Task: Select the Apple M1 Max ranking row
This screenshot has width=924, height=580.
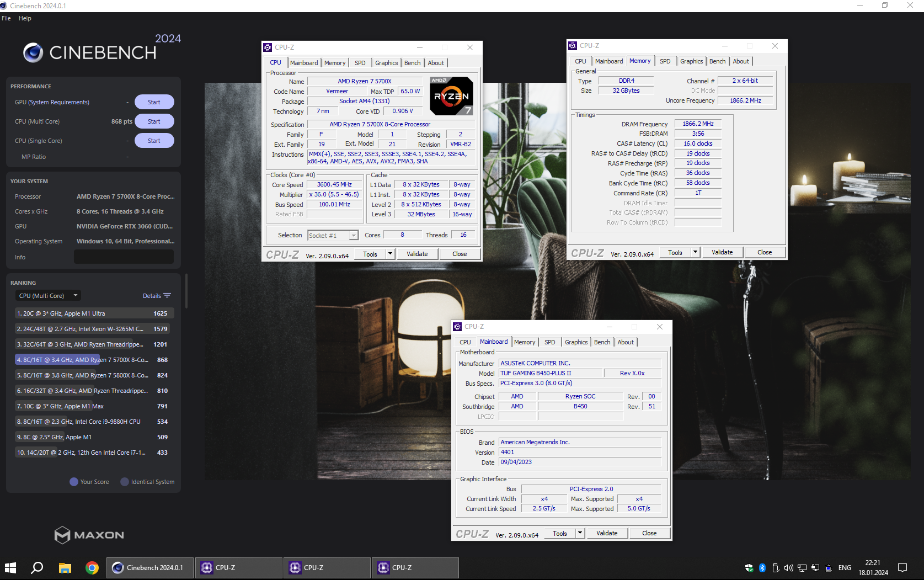Action: [95, 406]
